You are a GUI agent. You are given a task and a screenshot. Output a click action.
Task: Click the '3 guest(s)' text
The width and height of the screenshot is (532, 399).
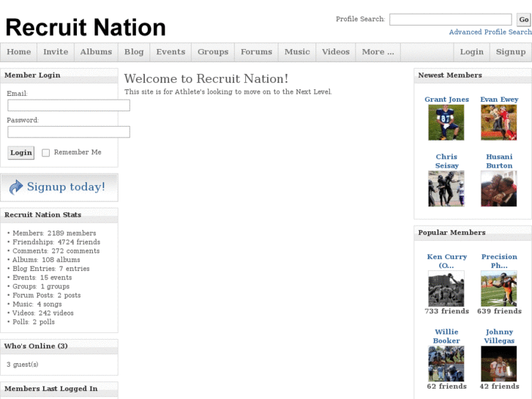pos(23,365)
